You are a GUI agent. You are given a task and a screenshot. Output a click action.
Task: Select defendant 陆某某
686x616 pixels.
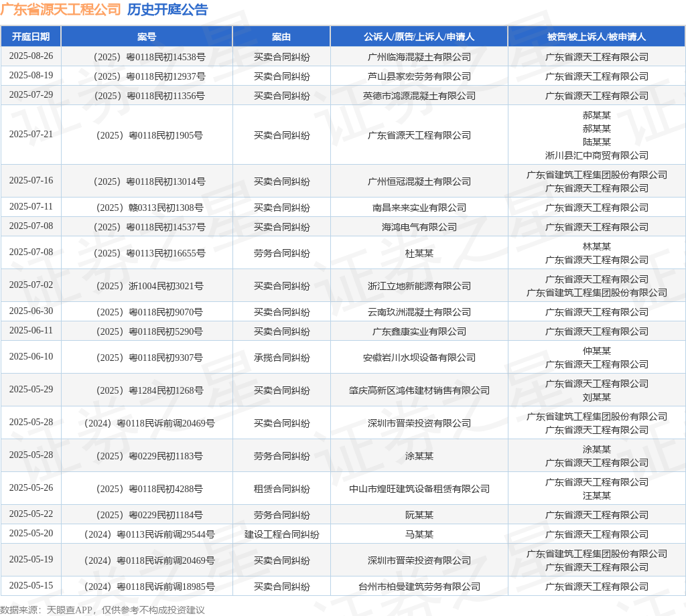tap(597, 142)
